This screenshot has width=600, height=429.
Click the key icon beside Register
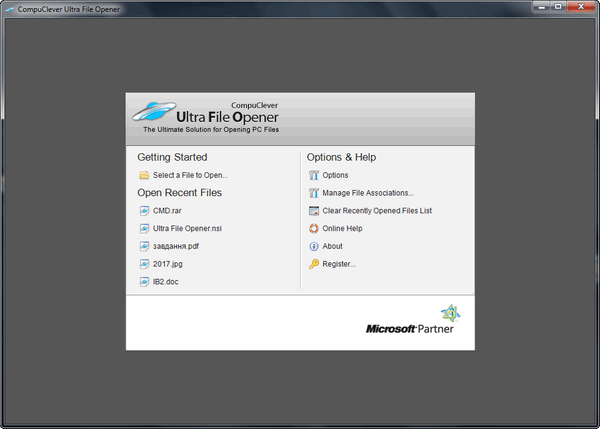coord(314,264)
